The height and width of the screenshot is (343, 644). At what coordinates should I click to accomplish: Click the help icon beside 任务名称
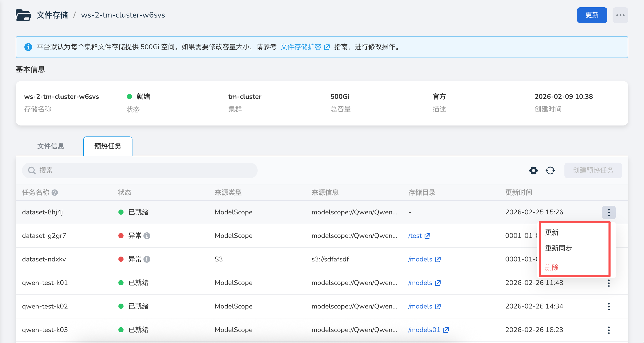55,193
